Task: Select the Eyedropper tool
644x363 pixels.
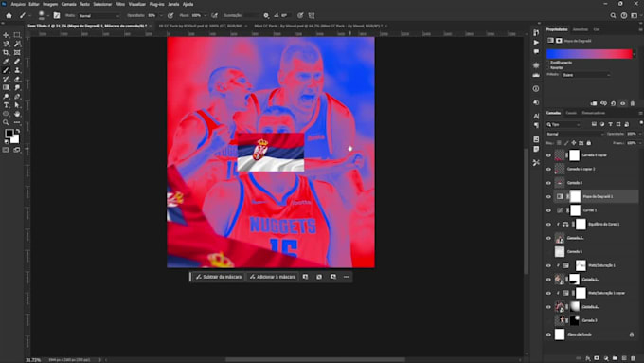Action: (7, 62)
